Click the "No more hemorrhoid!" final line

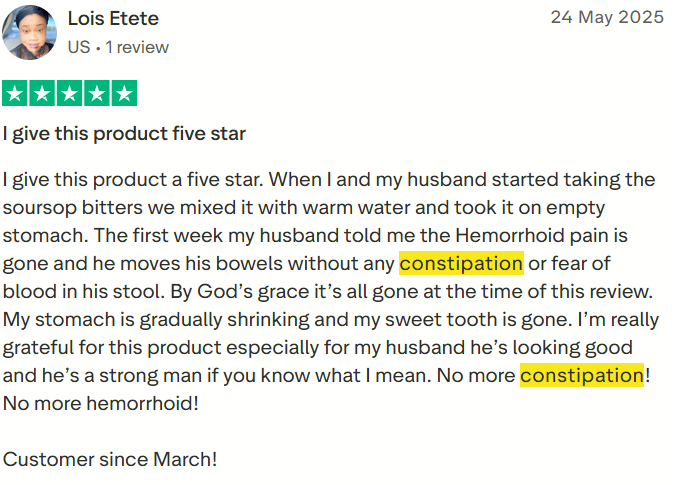pos(101,404)
